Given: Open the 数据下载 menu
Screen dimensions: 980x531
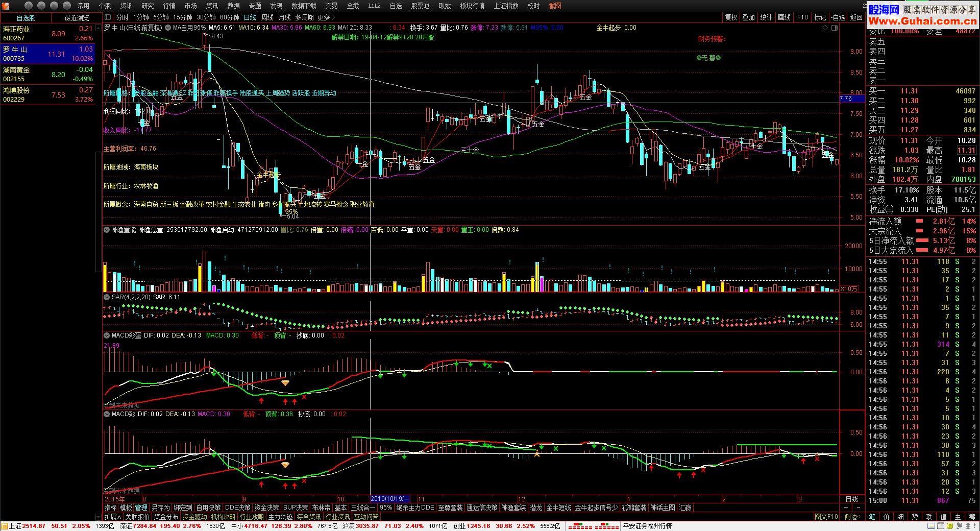Looking at the screenshot, I should 304,6.
